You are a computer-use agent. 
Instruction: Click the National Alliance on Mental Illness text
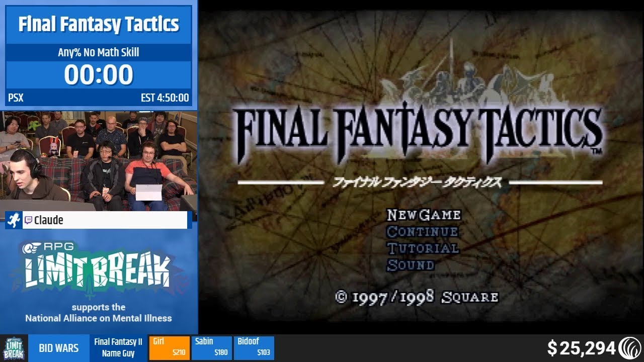[99, 318]
